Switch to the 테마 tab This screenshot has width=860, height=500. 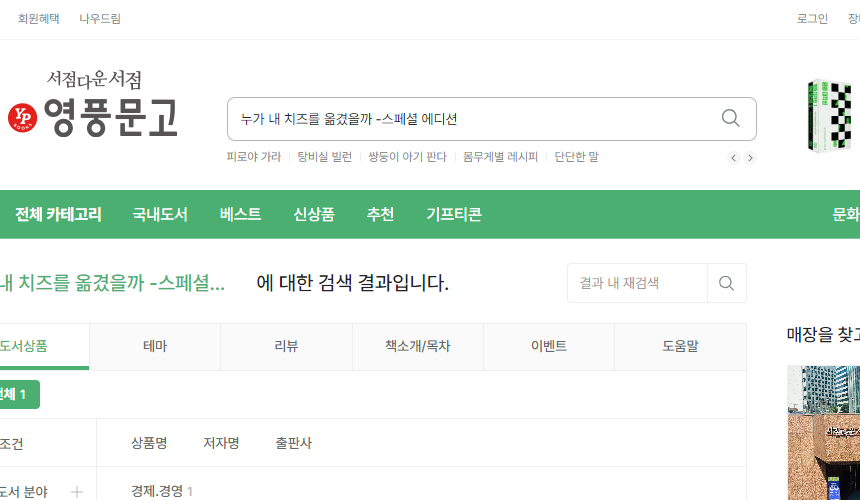coord(155,346)
